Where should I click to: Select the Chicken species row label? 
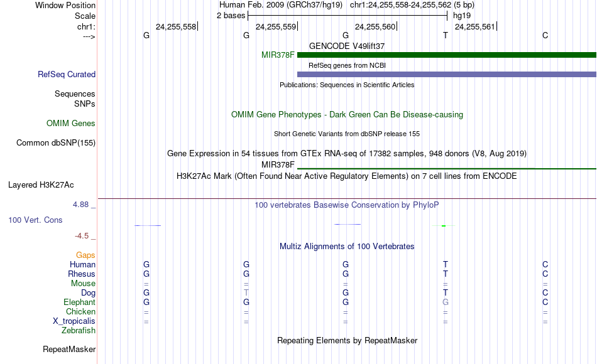[x=80, y=311]
